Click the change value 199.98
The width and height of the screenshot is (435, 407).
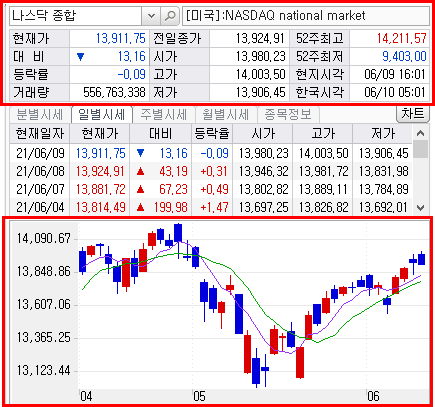click(x=171, y=207)
